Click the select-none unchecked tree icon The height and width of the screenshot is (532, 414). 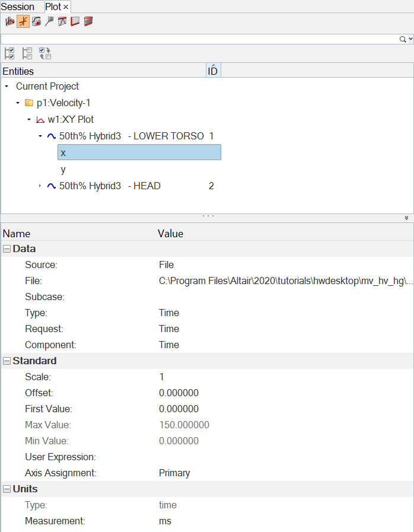pos(27,53)
